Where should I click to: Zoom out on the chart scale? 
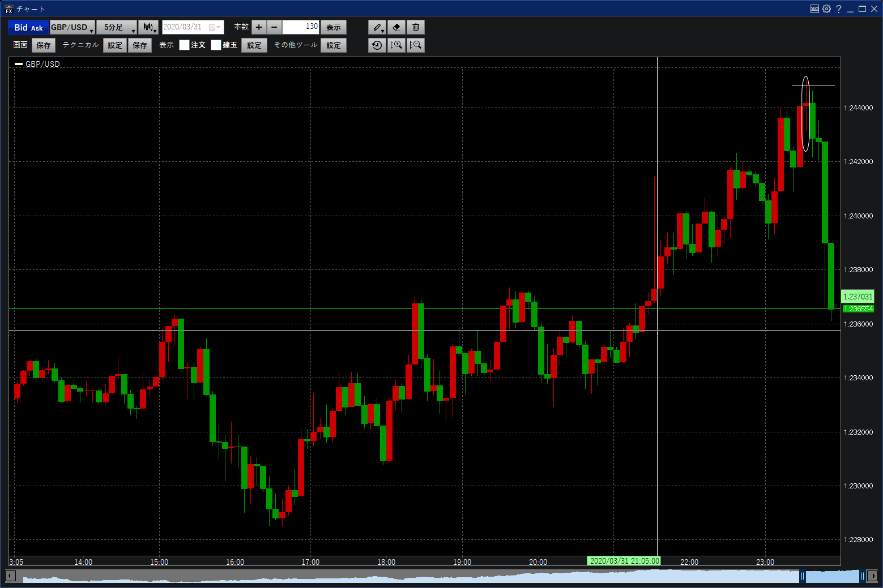tap(416, 45)
